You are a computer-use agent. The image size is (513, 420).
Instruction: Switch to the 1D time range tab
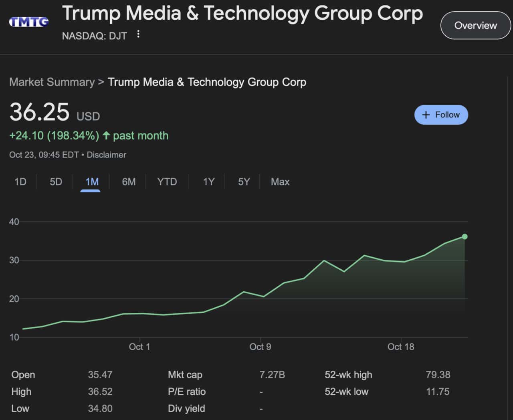[x=20, y=182]
